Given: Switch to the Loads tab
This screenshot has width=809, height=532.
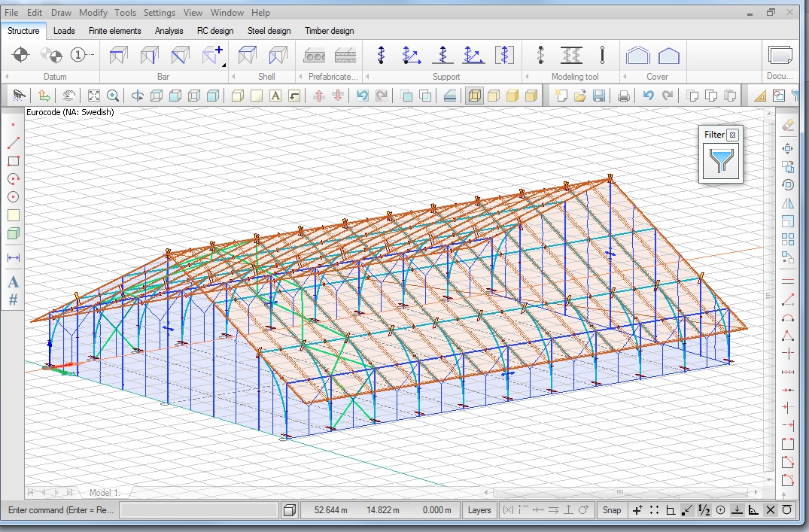Looking at the screenshot, I should click(64, 31).
